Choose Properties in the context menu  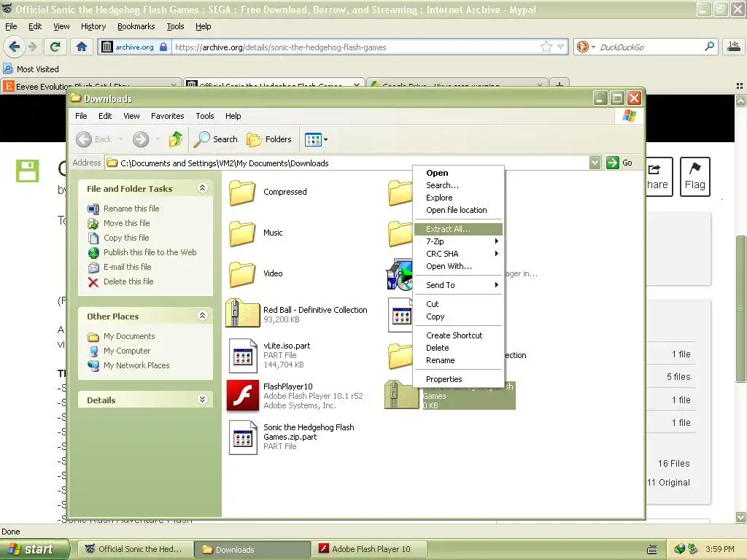tap(458, 379)
